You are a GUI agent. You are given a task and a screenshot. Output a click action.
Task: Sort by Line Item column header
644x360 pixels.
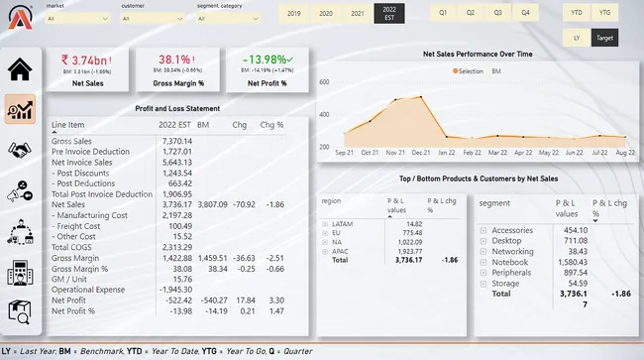click(67, 125)
